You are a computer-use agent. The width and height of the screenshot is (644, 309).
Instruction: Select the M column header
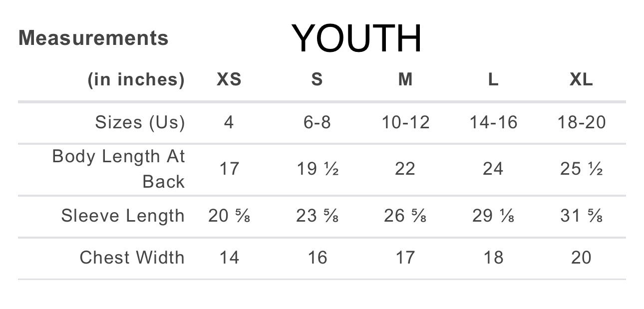[405, 80]
